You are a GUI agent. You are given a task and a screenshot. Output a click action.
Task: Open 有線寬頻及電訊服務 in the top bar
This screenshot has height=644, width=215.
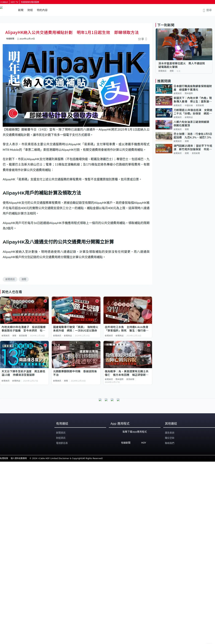pos(30,2)
